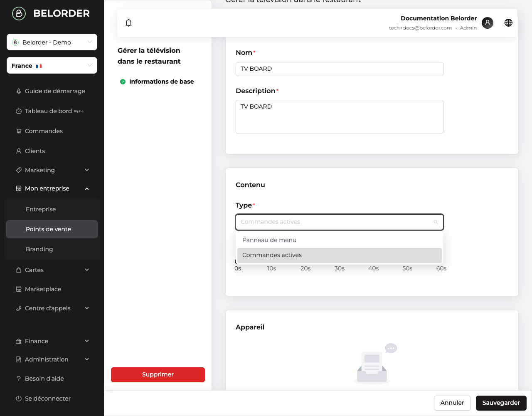
Task: Click the Annuler button
Action: point(452,403)
